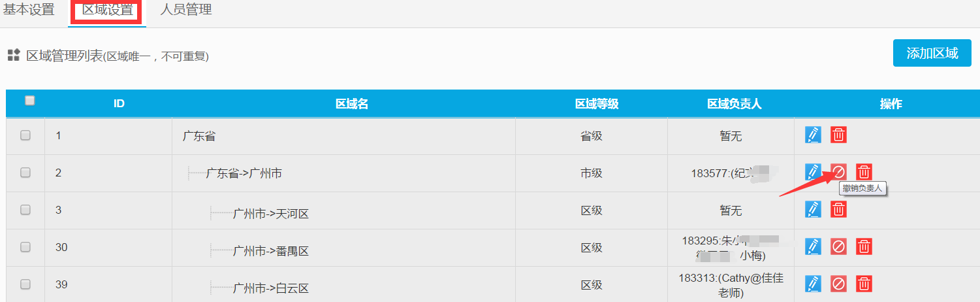Select the checkbox for row ID 30

tap(25, 247)
